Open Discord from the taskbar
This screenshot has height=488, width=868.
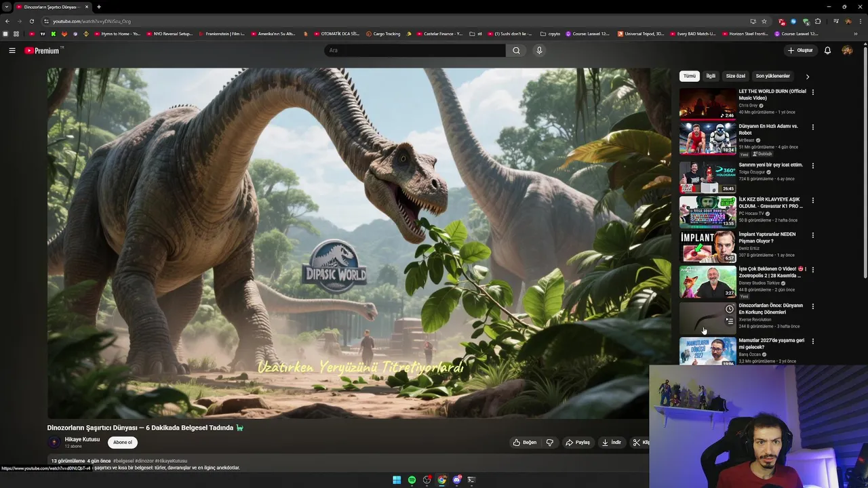(456, 480)
